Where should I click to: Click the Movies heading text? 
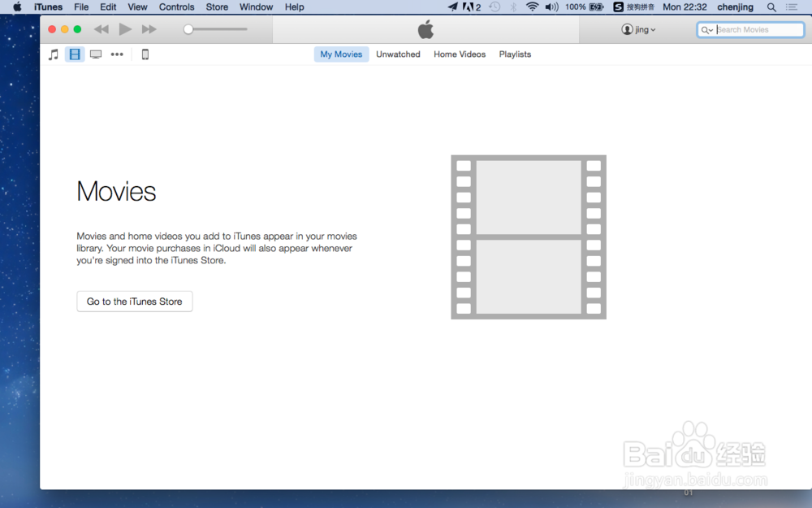(116, 191)
